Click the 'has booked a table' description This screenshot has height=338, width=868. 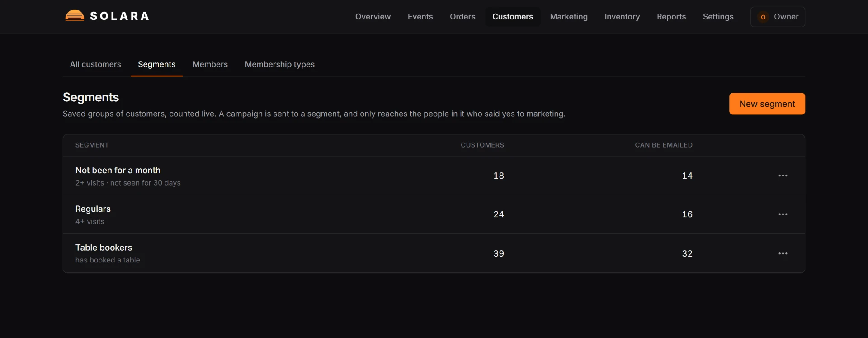click(x=108, y=260)
